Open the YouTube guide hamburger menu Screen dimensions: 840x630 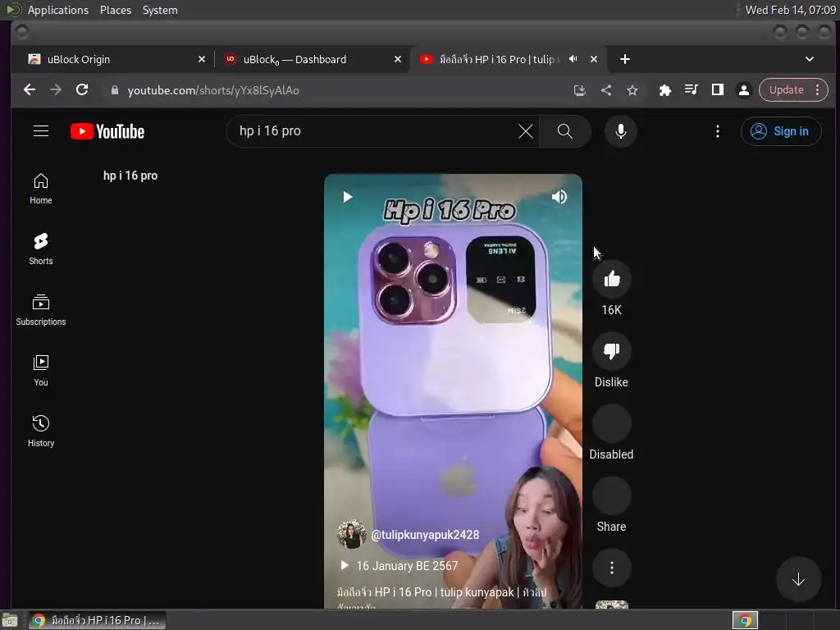(41, 131)
